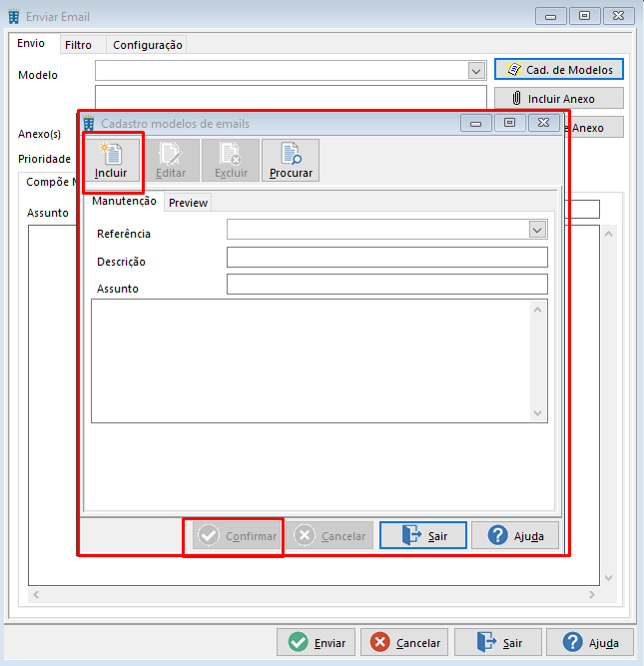Screen dimensions: 644x666
Task: Maximize the Cadastro modelos de emails window
Action: tap(510, 123)
